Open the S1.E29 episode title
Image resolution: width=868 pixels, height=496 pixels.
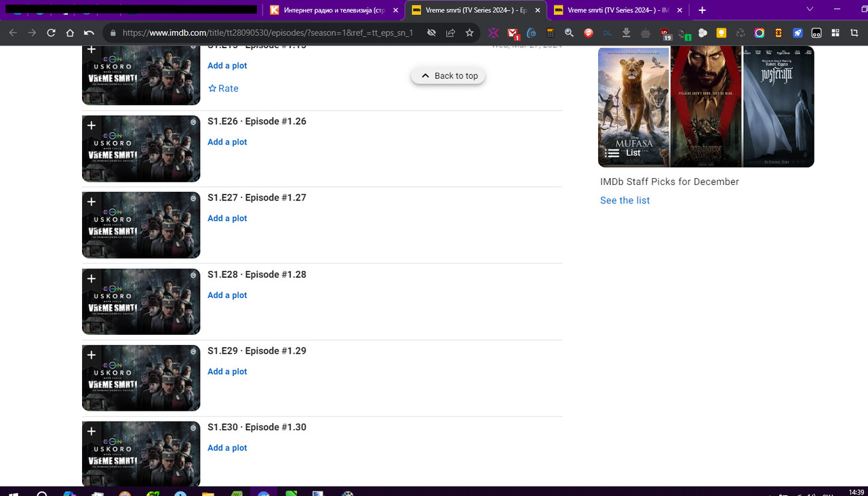point(257,351)
